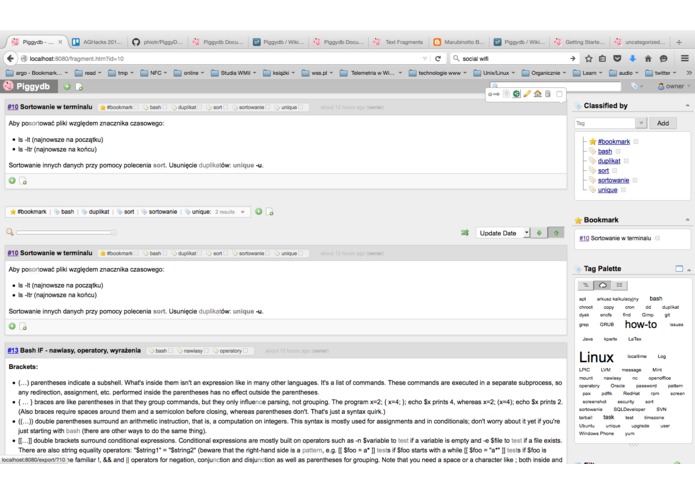
Task: Click the Piggydb logo home button
Action: (27, 86)
